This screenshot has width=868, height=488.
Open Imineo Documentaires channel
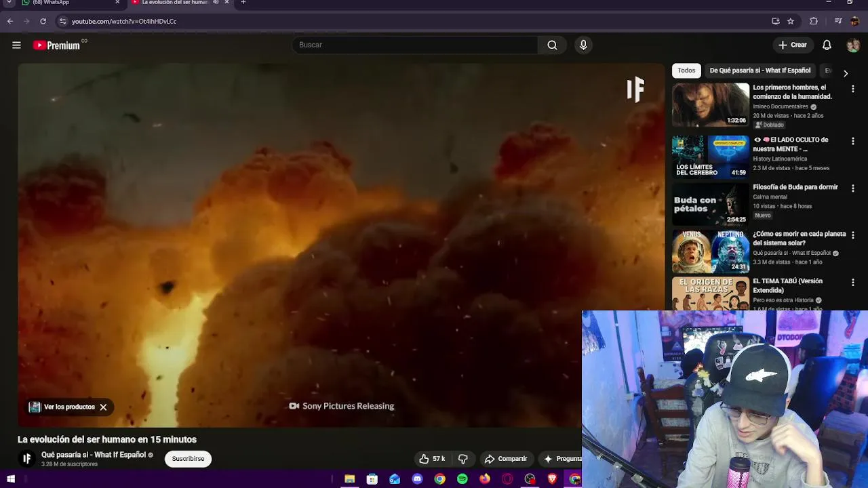point(781,106)
